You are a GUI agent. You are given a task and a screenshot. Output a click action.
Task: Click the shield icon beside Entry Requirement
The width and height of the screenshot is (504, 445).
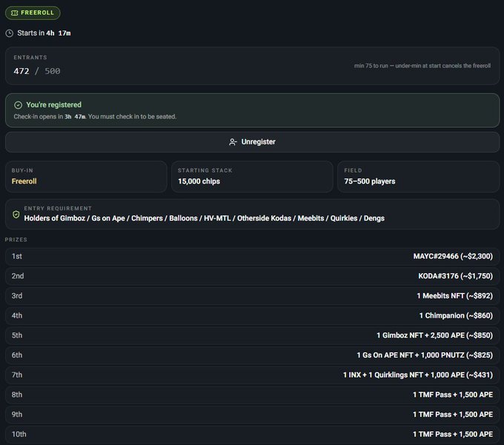[x=16, y=215]
